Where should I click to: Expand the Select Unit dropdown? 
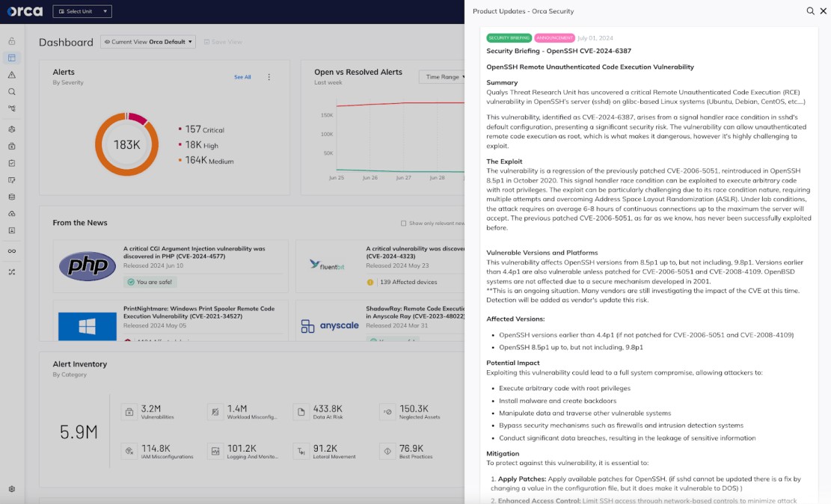point(82,11)
